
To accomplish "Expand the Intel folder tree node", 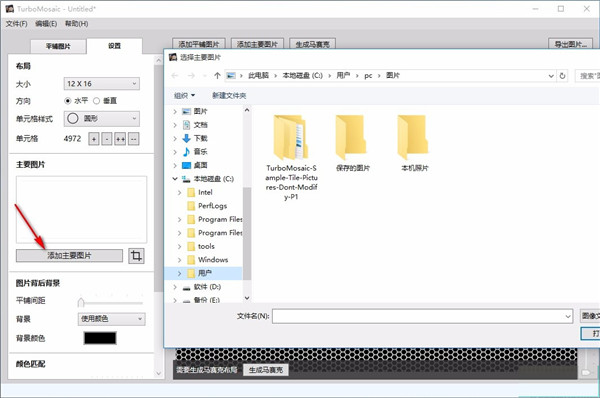I will (179, 192).
